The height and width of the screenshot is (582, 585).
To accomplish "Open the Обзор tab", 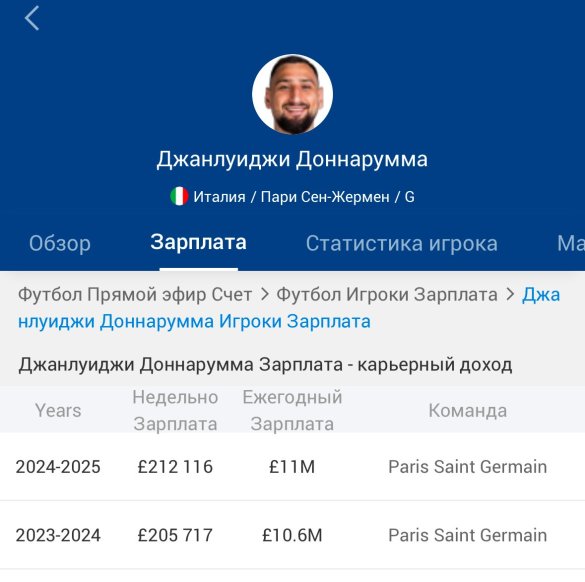I will 60,243.
